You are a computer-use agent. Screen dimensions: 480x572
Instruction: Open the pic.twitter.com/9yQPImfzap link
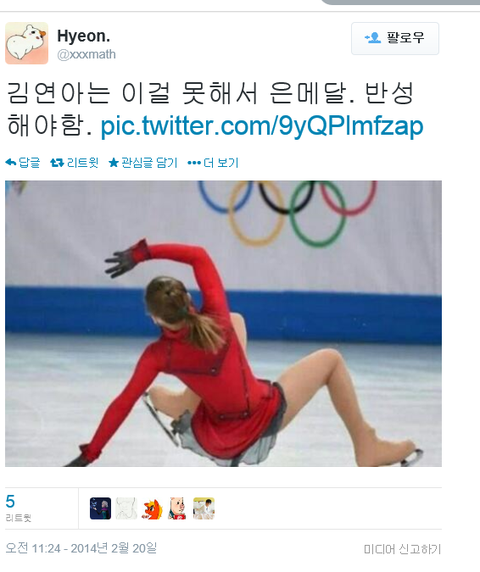tap(262, 126)
